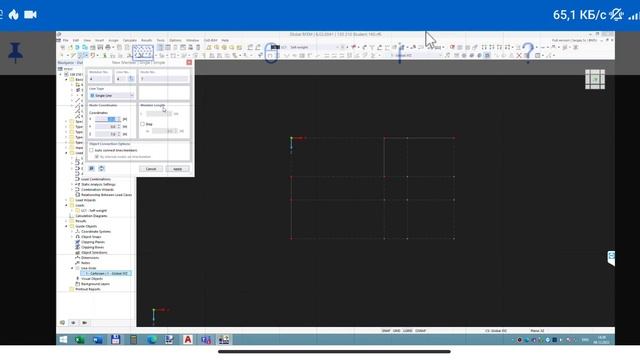Open Excel from the taskbar
Image resolution: width=640 pixels, height=360 pixels.
80,340
